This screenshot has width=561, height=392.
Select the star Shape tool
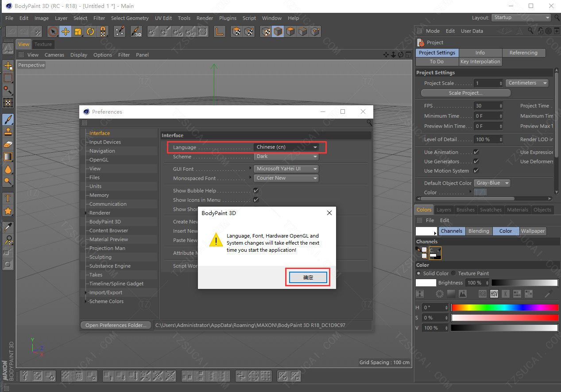[8, 211]
